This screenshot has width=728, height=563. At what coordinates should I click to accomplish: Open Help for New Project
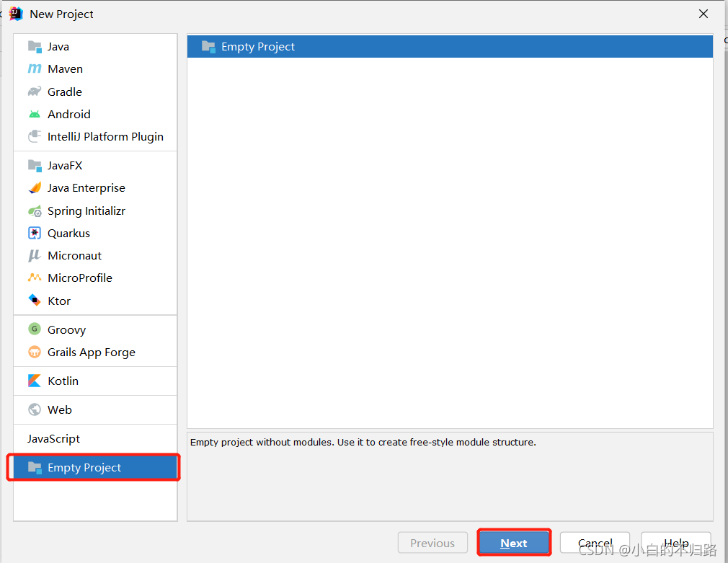[x=676, y=543]
